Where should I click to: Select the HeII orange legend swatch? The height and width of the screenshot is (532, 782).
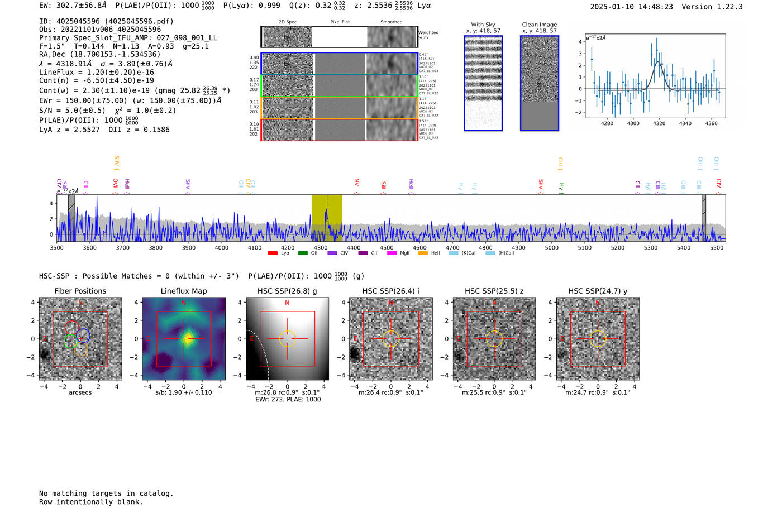click(x=423, y=253)
